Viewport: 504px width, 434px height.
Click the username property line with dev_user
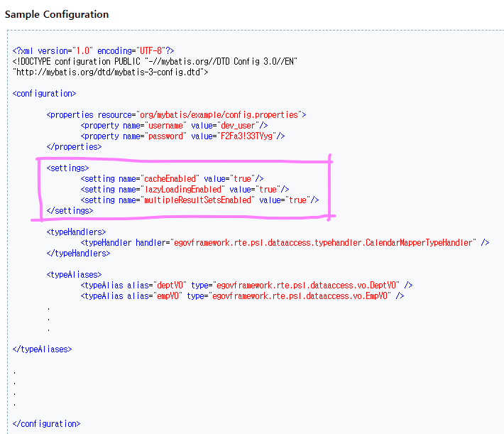(x=174, y=126)
